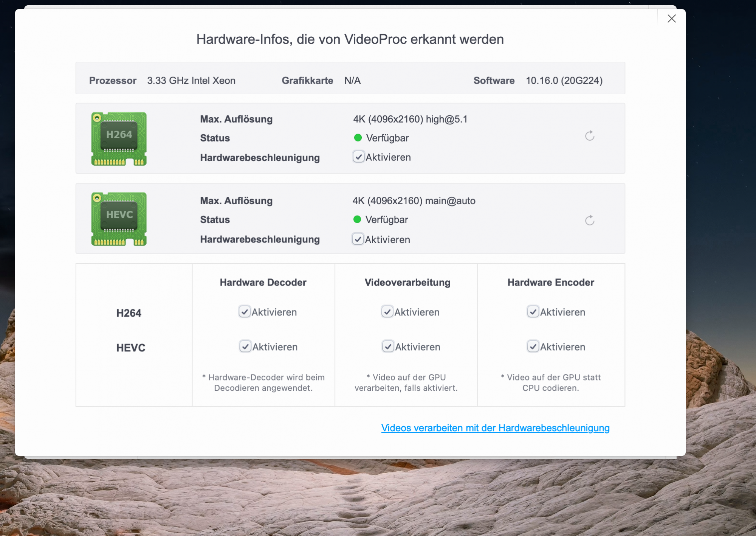Click the '3.33 GHz Intel Xeon' processor value
Screen dimensions: 756x536
click(191, 81)
